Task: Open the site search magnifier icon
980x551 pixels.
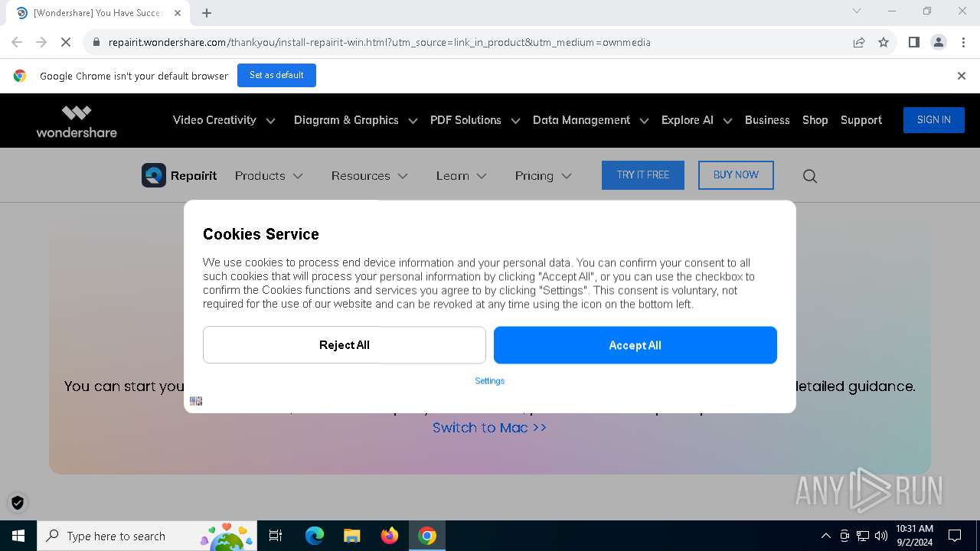Action: [810, 176]
